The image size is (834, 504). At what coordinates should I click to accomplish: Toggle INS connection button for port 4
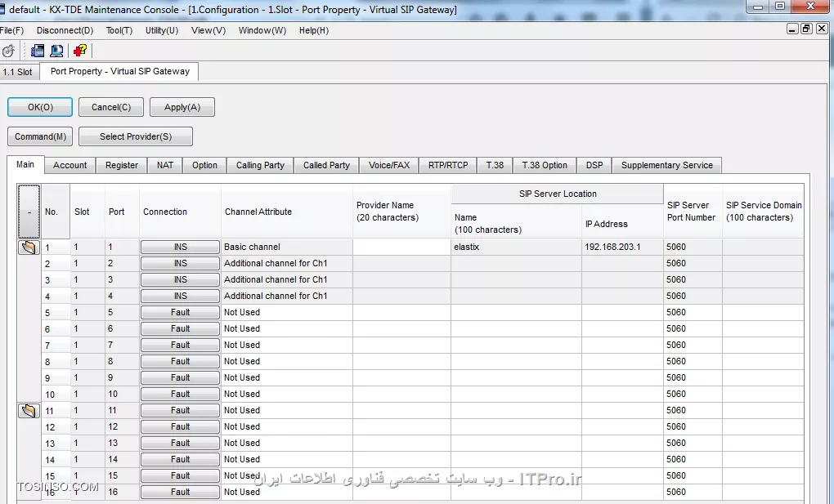(x=181, y=297)
